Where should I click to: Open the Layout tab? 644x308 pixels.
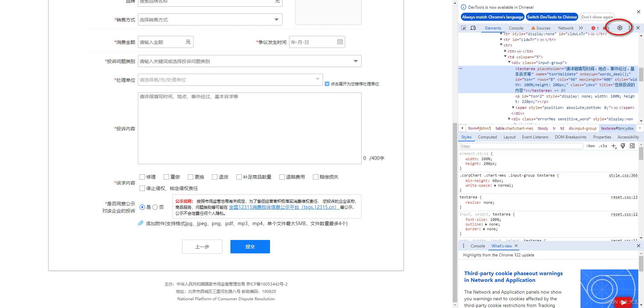pos(509,137)
